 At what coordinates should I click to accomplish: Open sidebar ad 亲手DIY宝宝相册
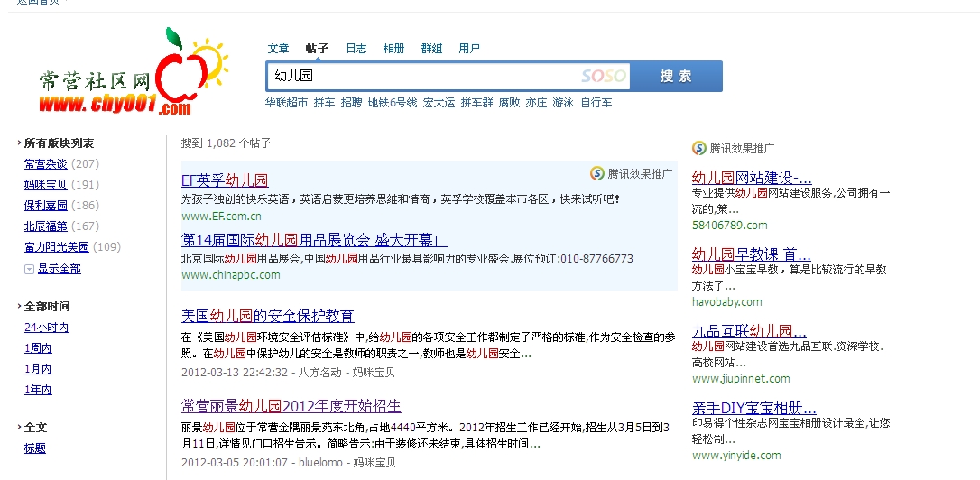coord(753,408)
